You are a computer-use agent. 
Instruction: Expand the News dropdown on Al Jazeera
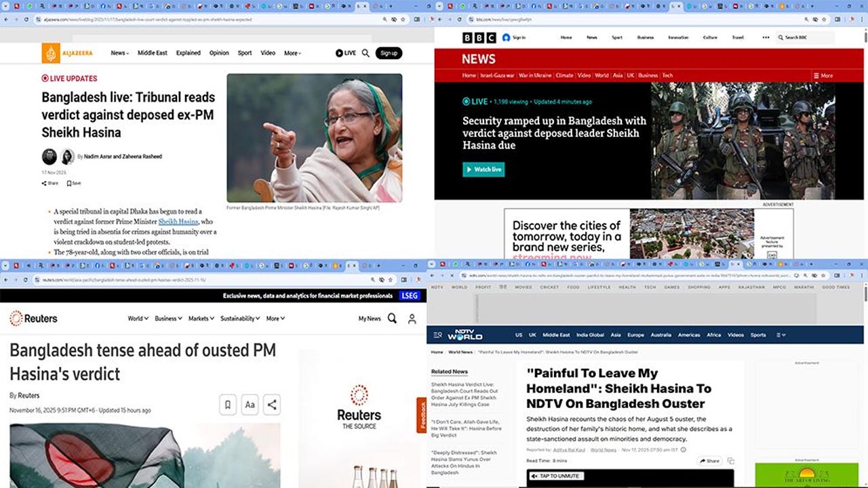(x=119, y=53)
